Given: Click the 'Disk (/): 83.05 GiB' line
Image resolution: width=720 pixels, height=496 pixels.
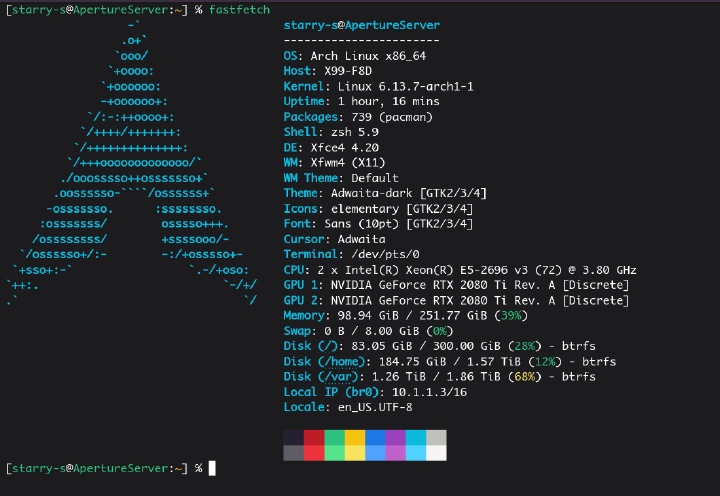Looking at the screenshot, I should (439, 346).
